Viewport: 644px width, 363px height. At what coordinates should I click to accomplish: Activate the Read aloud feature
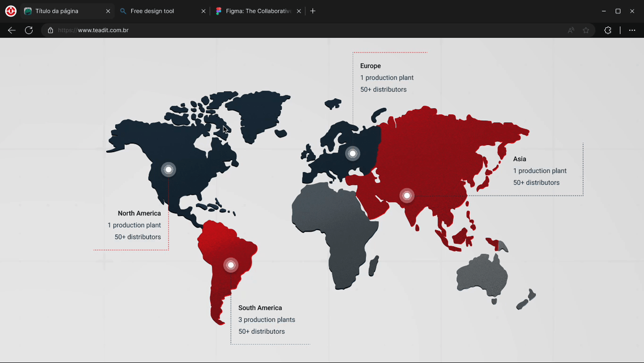(571, 30)
